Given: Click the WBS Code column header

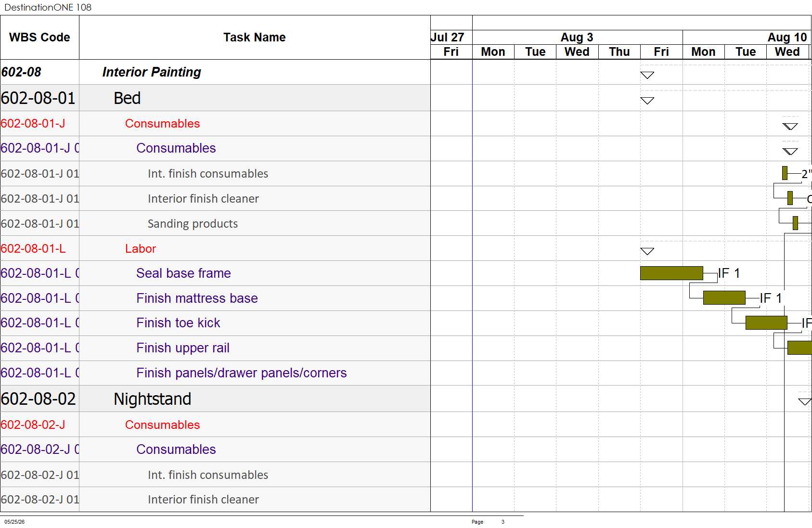Looking at the screenshot, I should [39, 38].
